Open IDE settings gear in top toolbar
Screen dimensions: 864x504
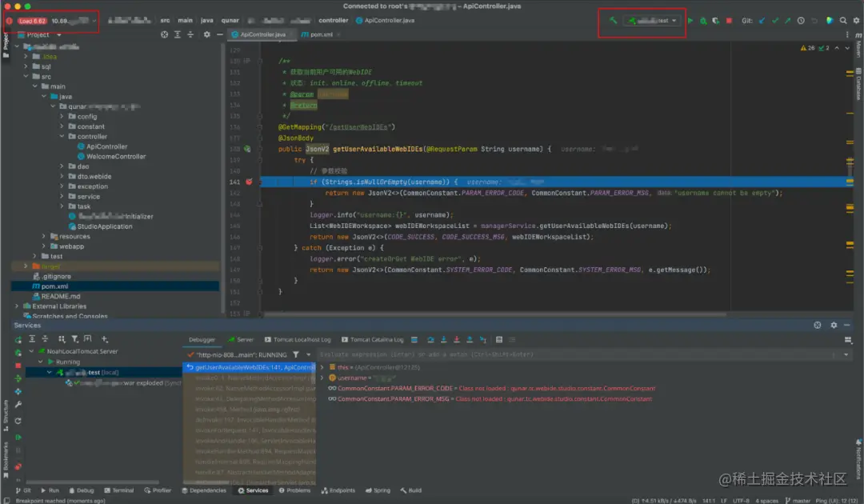[x=856, y=20]
